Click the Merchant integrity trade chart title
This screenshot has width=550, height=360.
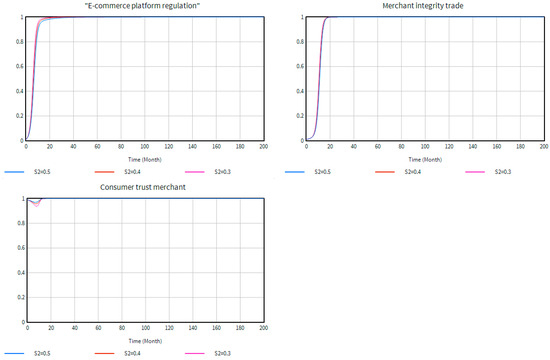pyautogui.click(x=423, y=6)
